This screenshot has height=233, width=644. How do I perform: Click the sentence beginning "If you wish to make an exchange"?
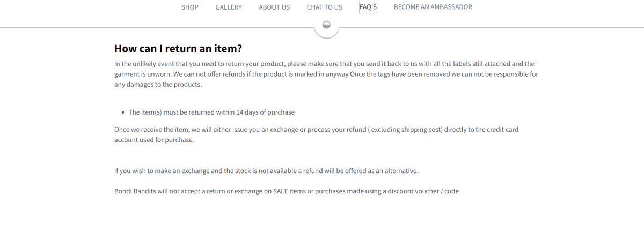pos(266,171)
